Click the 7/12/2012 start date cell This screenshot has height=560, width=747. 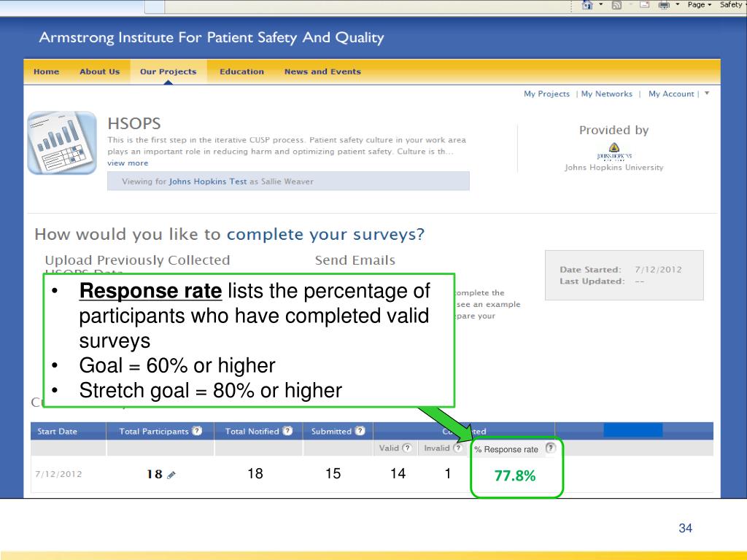point(58,474)
